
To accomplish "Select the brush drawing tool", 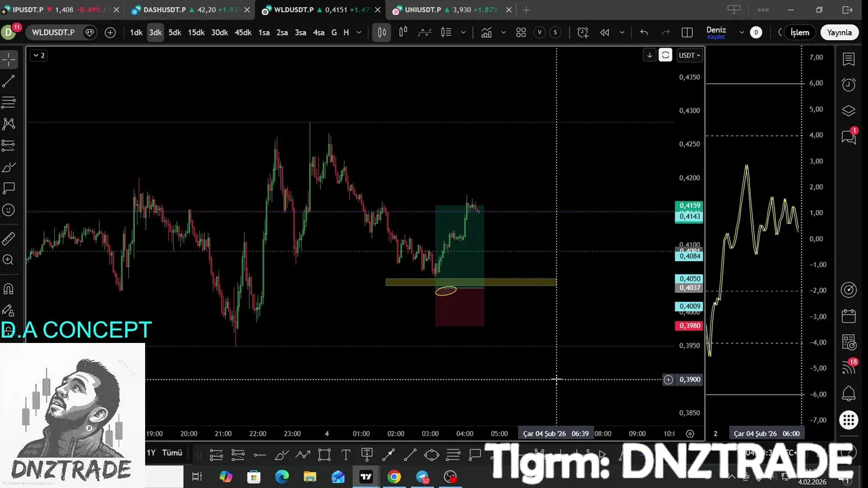I will click(9, 167).
